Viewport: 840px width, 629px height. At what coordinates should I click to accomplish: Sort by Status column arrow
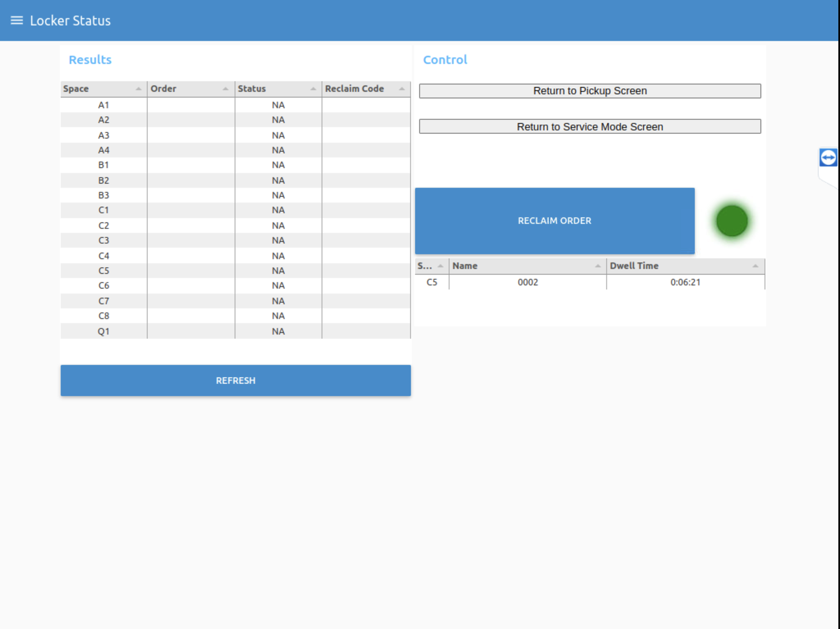(x=313, y=89)
